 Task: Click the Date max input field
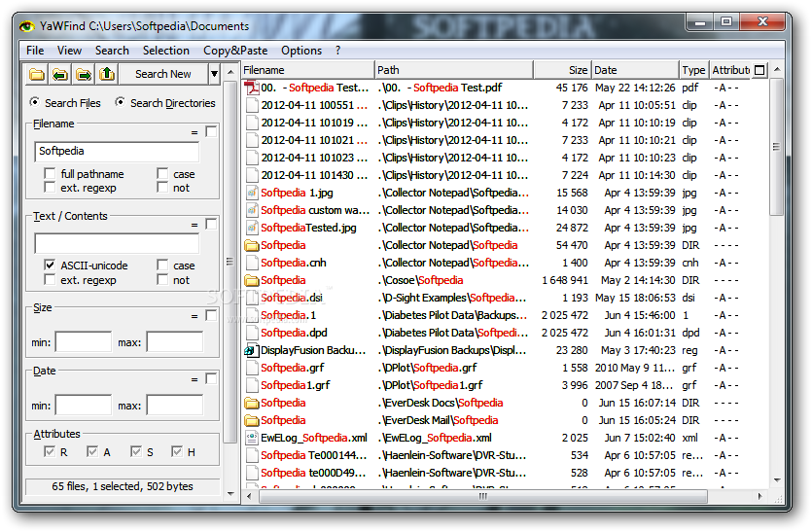point(174,406)
